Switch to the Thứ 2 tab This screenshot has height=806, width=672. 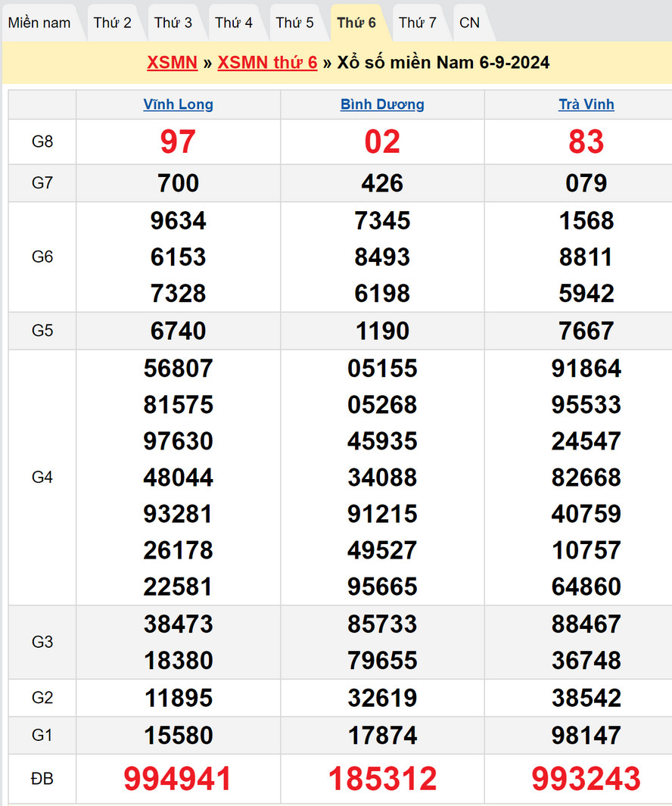click(x=113, y=23)
